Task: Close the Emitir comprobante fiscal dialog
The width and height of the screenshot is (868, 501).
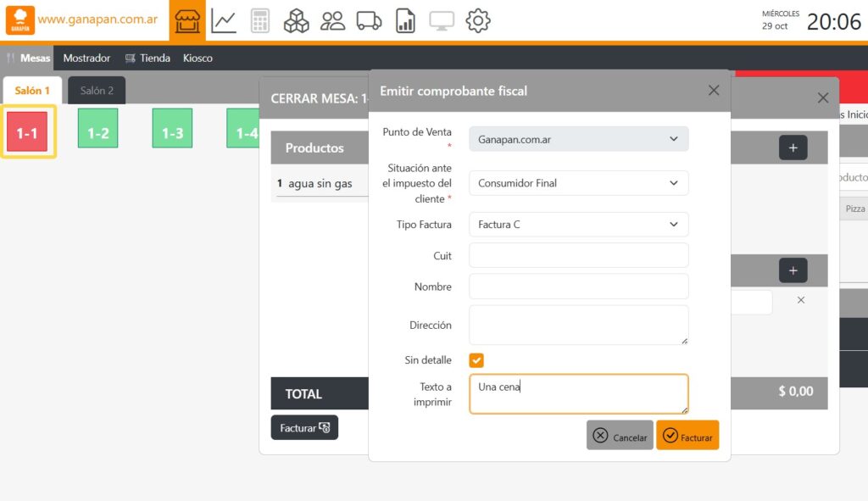Action: [x=714, y=91]
